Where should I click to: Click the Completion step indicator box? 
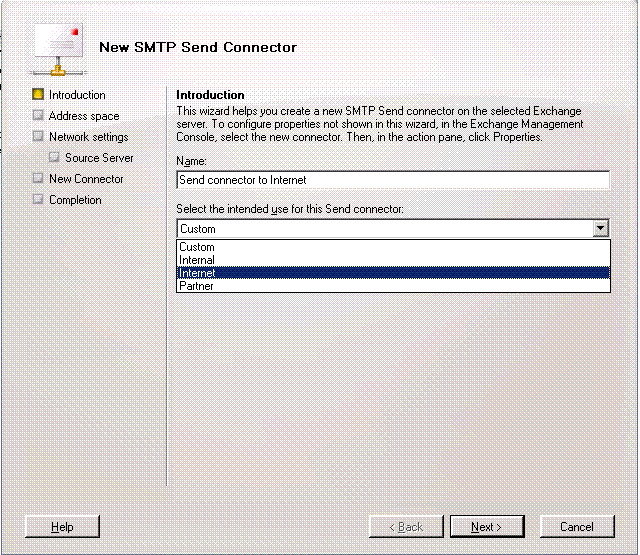38,199
